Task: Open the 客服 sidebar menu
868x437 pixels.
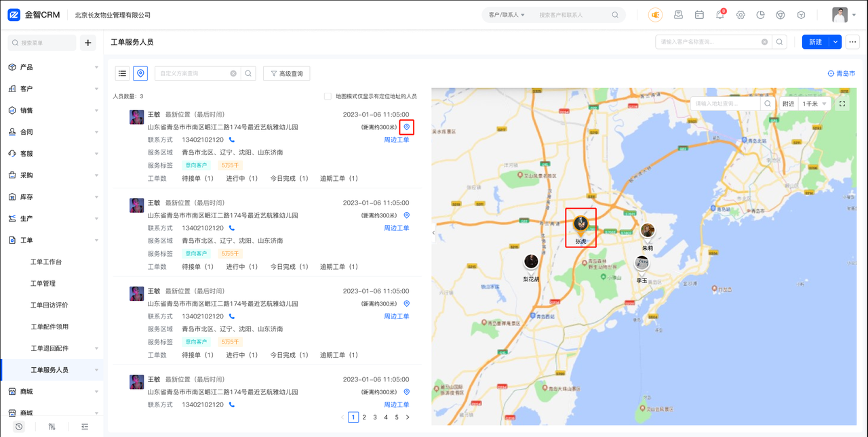Action: coord(52,154)
